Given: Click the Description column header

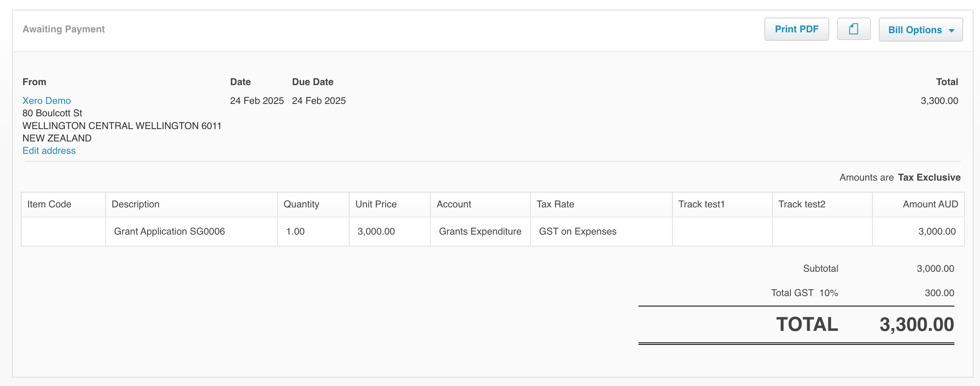Looking at the screenshot, I should (x=135, y=204).
